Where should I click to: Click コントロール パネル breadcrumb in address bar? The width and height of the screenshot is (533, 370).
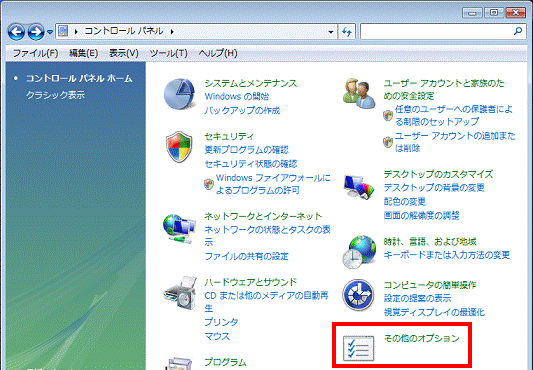124,31
